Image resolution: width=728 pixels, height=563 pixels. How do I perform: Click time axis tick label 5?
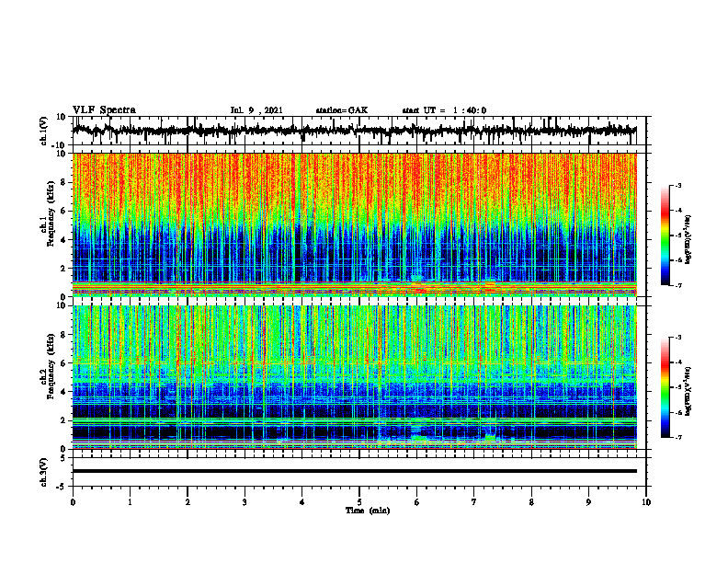(x=359, y=502)
